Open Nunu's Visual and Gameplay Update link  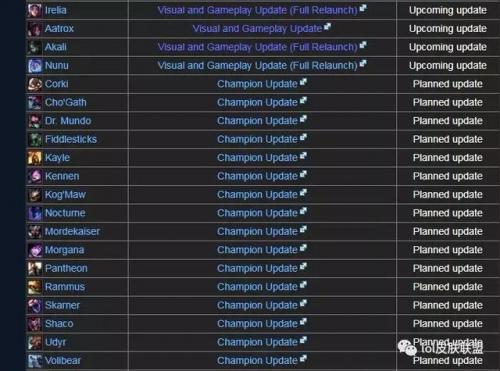[x=257, y=66]
